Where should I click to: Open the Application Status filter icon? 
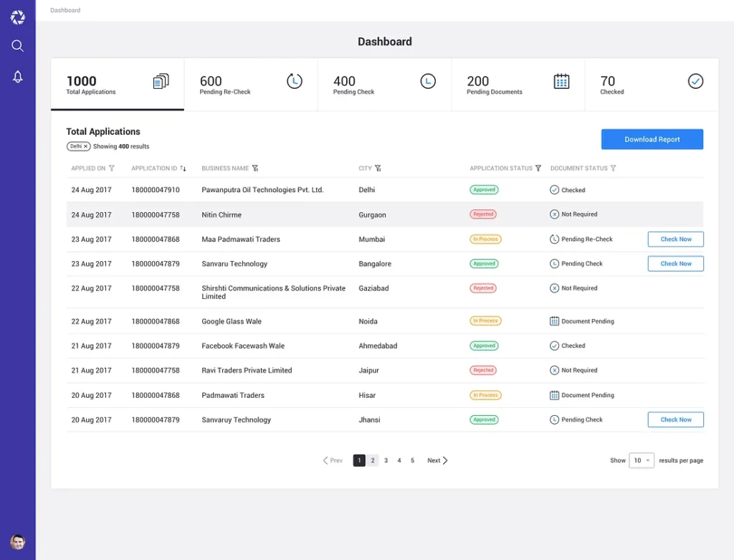(x=538, y=169)
